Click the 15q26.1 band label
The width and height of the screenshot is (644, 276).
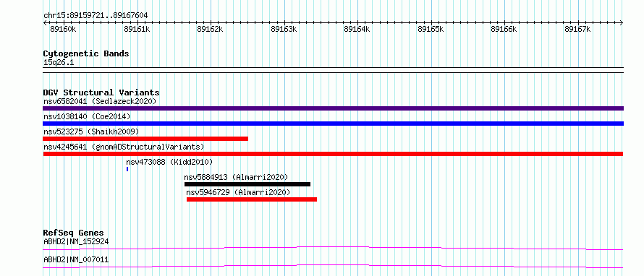coord(59,63)
